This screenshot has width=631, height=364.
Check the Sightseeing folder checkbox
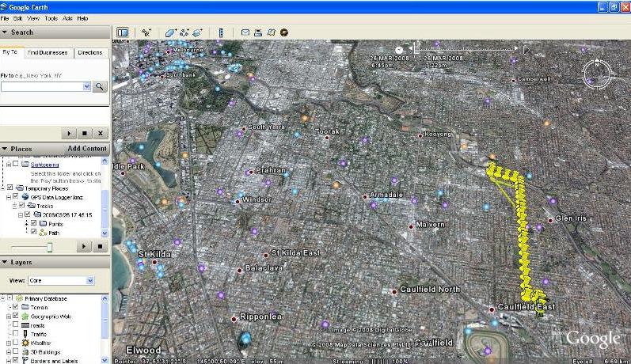pyautogui.click(x=16, y=164)
